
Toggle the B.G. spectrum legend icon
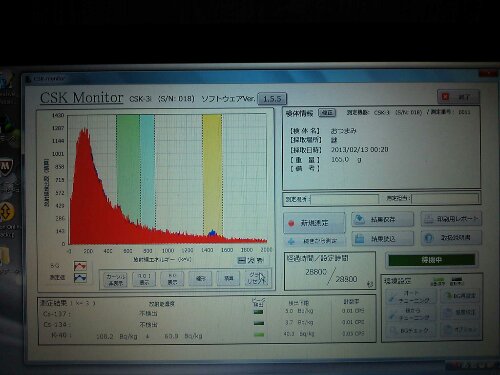[80, 266]
